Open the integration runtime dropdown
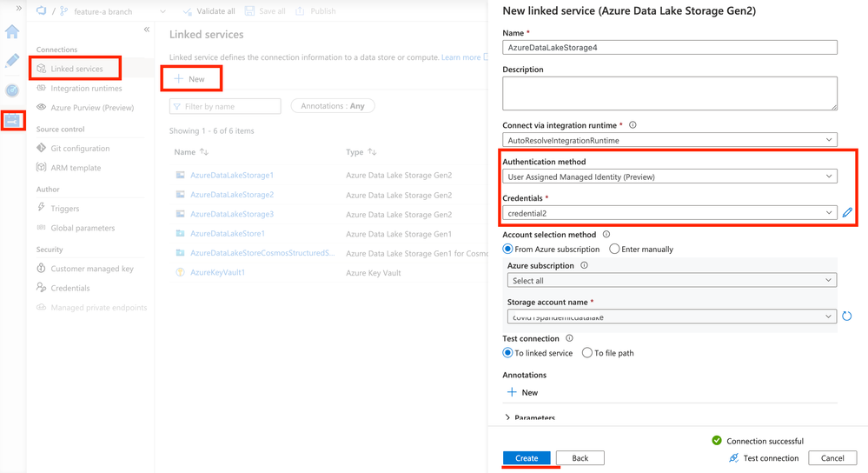This screenshot has width=868, height=473. click(670, 140)
